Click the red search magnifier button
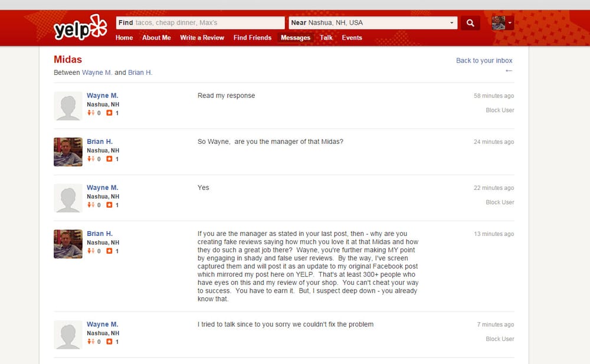The width and height of the screenshot is (590, 364). coord(470,23)
